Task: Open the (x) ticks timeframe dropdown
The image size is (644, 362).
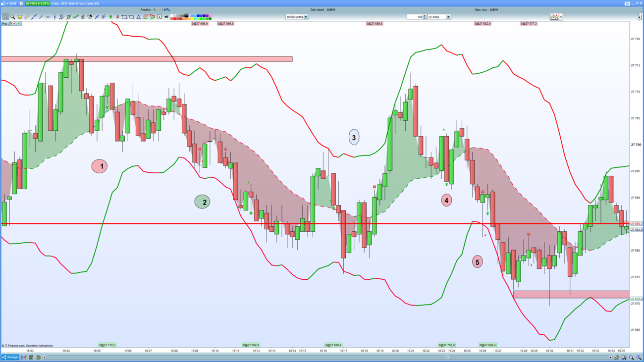Action: [448, 17]
